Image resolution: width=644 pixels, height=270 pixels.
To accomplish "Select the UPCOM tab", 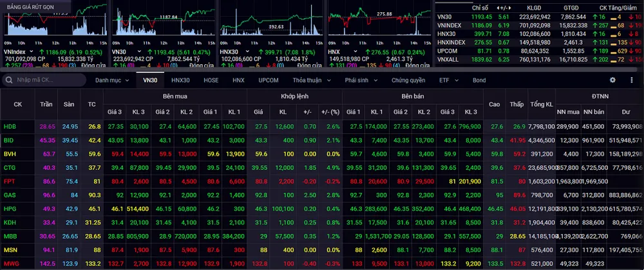I will point(269,80).
